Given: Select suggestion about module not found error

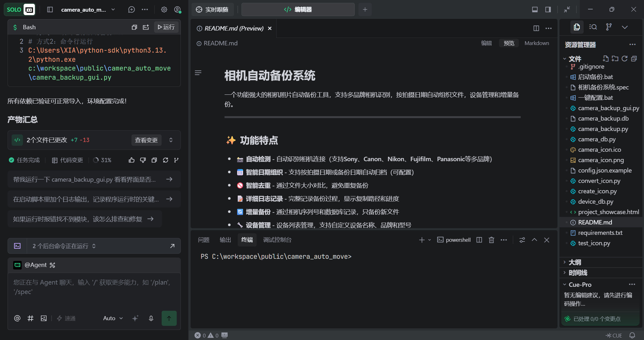Looking at the screenshot, I should click(x=85, y=219).
